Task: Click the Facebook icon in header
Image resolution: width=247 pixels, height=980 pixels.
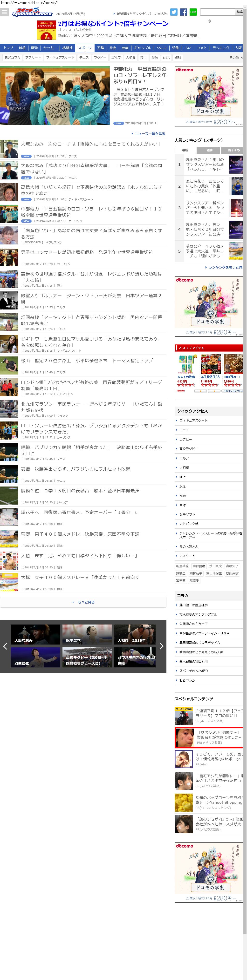Action: pyautogui.click(x=183, y=12)
